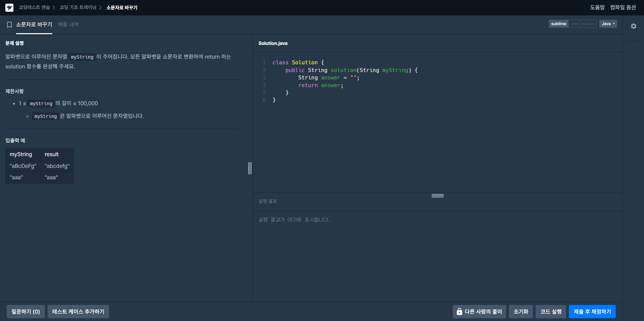
Task: Click the 실행 결과 label
Action: pyautogui.click(x=268, y=201)
